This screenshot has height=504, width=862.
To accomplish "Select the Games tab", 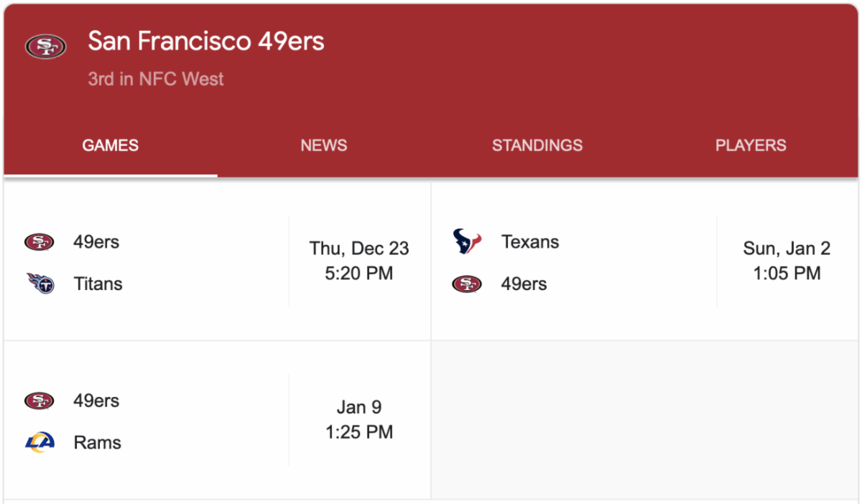I will (x=111, y=145).
